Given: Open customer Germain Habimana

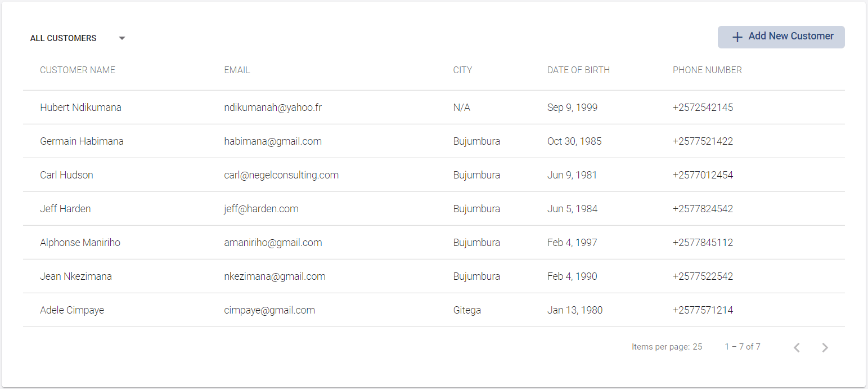Looking at the screenshot, I should [x=434, y=141].
